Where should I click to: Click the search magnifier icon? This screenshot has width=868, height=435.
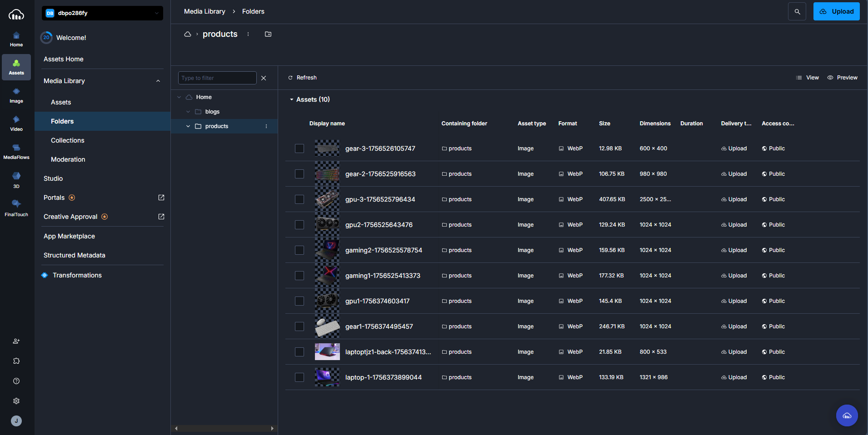click(797, 12)
